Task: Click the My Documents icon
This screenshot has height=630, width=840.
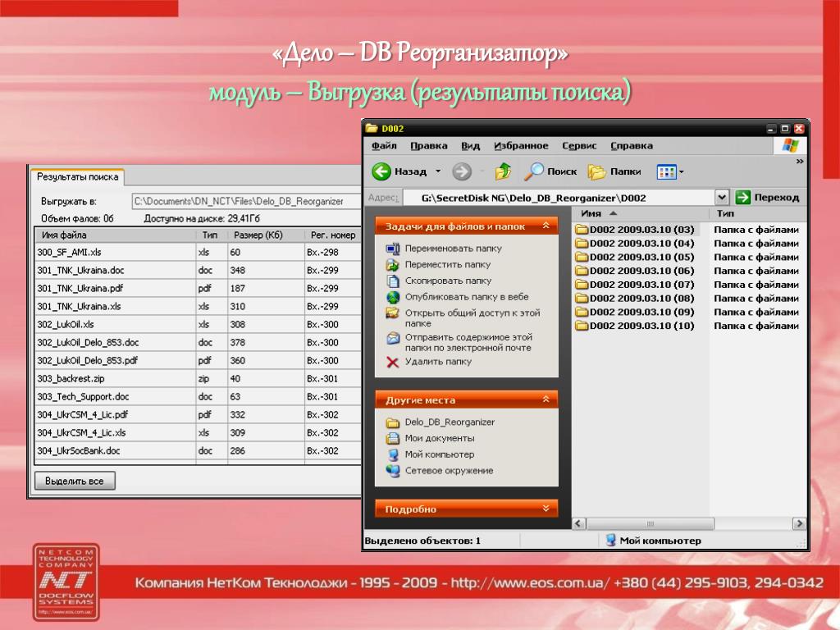Action: (393, 438)
